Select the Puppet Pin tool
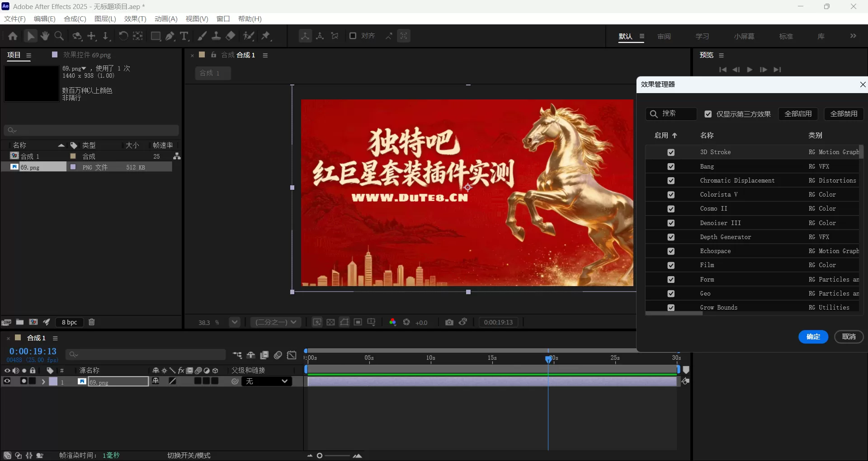This screenshot has width=868, height=461. (x=267, y=36)
